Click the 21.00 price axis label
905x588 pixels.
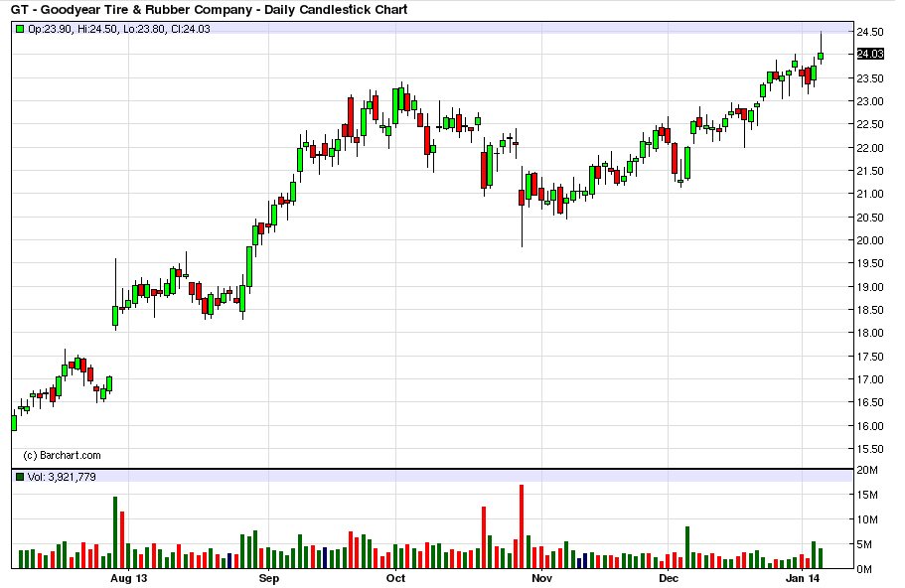pos(870,195)
